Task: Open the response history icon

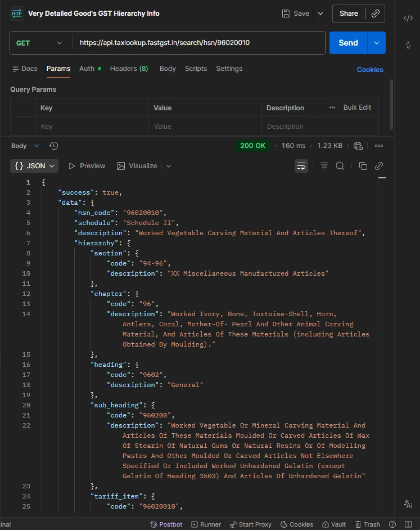Action: click(54, 146)
